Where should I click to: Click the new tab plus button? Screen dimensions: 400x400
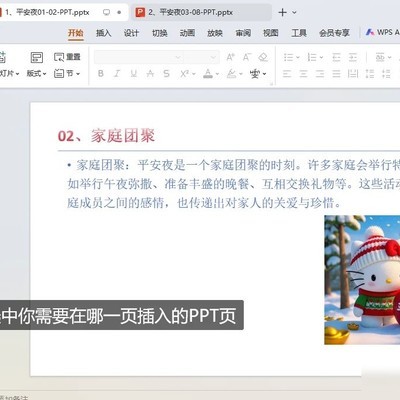pos(282,12)
